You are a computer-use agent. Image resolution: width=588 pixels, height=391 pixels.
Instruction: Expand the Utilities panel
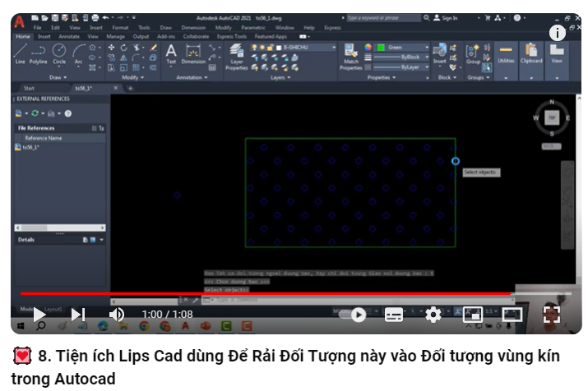506,78
